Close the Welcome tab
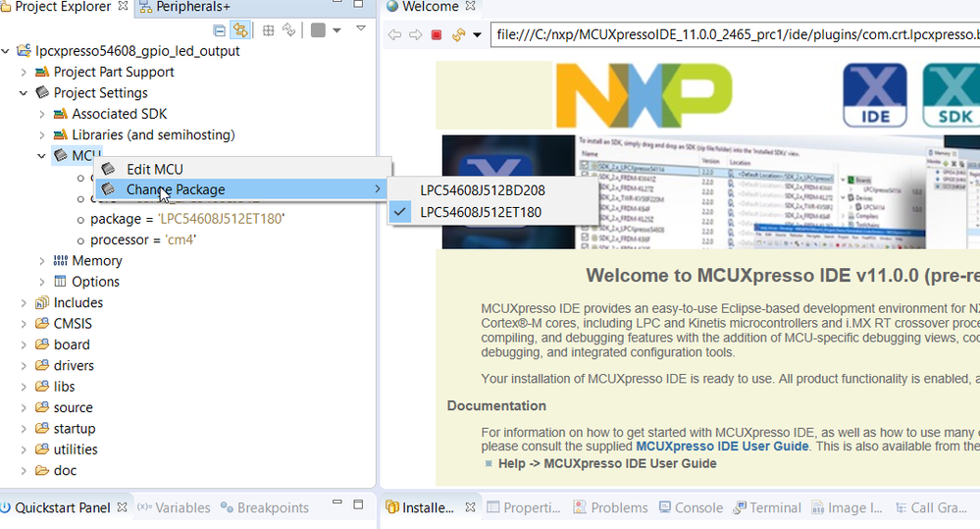Viewport: 980px width, 529px height. pyautogui.click(x=471, y=6)
